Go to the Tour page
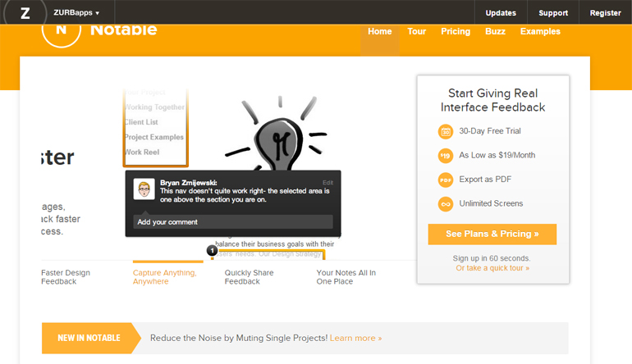The width and height of the screenshot is (632, 364). pos(416,31)
